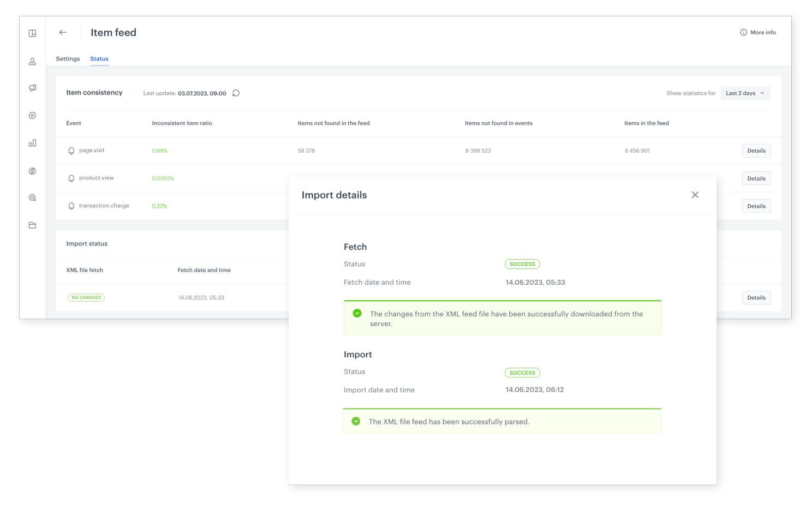Switch to the Settings tab
812x509 pixels.
[x=68, y=58]
